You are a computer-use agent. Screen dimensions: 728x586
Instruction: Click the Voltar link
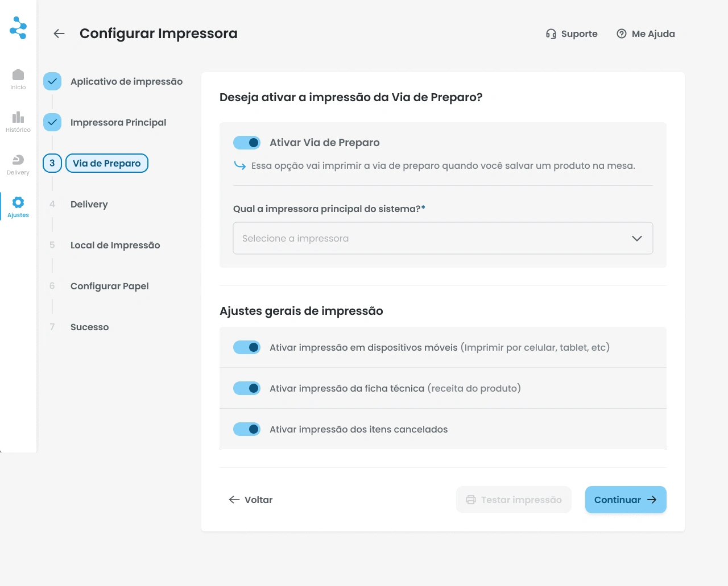(x=251, y=500)
